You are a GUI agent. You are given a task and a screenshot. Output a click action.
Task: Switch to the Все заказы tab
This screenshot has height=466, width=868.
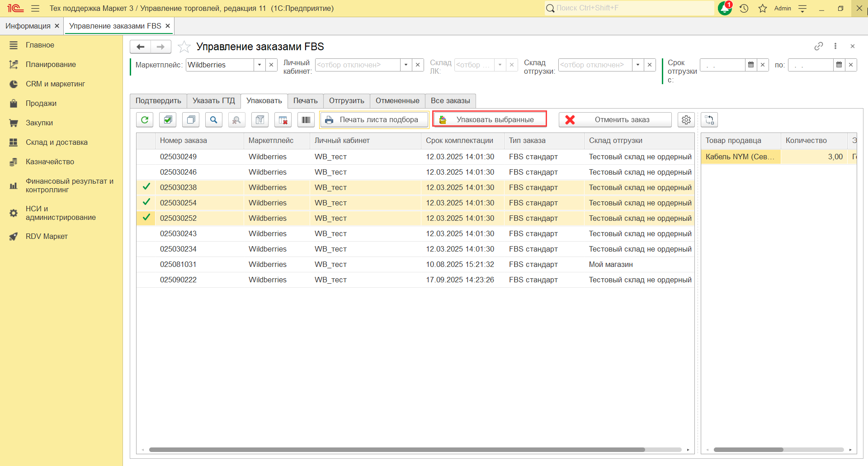click(x=450, y=101)
